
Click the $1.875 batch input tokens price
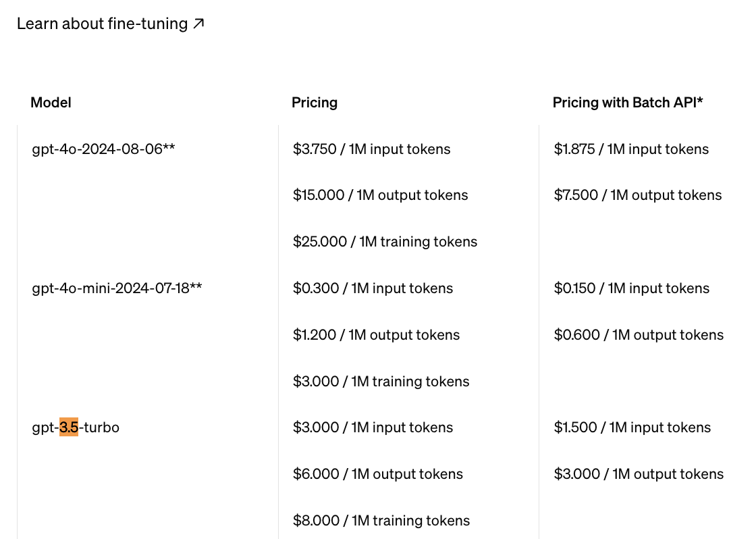[x=631, y=149]
